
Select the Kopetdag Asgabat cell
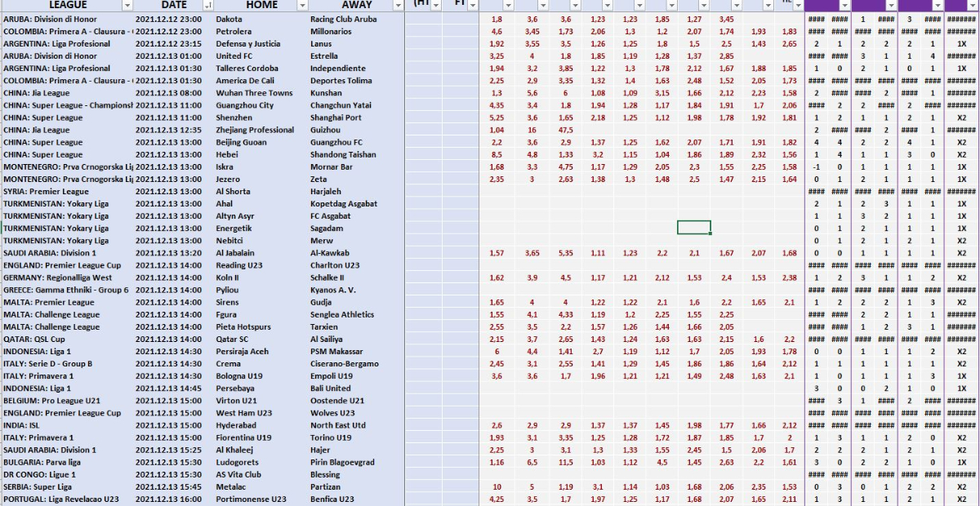(343, 204)
